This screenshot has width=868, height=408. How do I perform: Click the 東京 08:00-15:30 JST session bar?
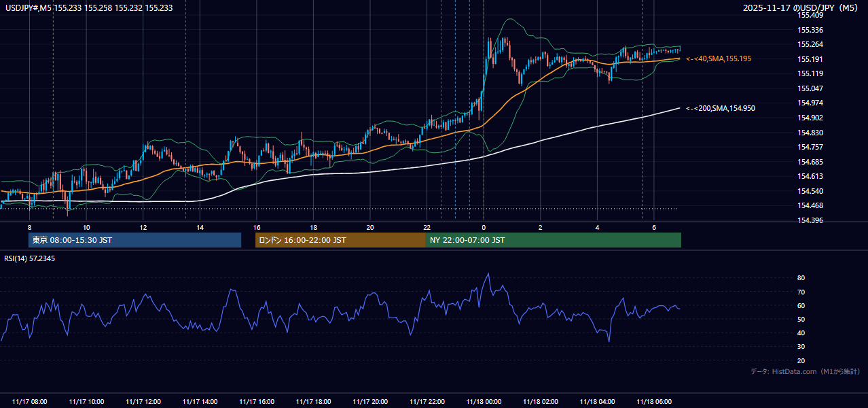pos(134,240)
